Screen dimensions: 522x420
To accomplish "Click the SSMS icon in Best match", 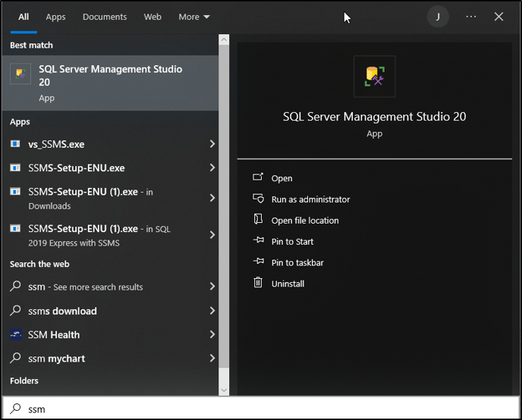I will pos(20,74).
